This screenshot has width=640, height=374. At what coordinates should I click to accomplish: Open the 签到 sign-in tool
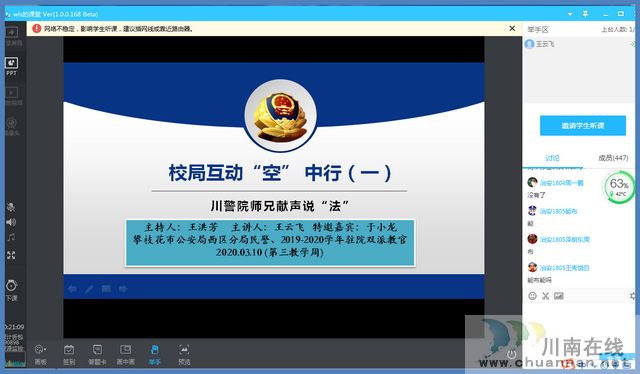69,355
